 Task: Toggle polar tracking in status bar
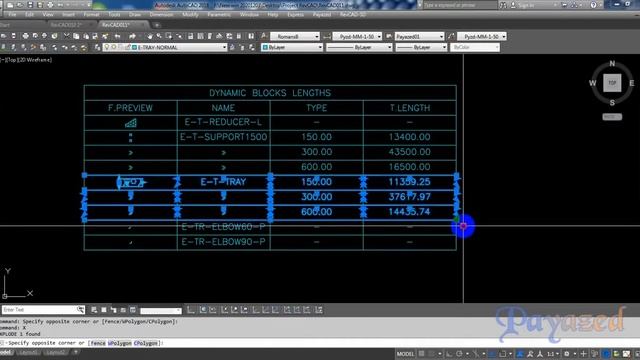460,354
